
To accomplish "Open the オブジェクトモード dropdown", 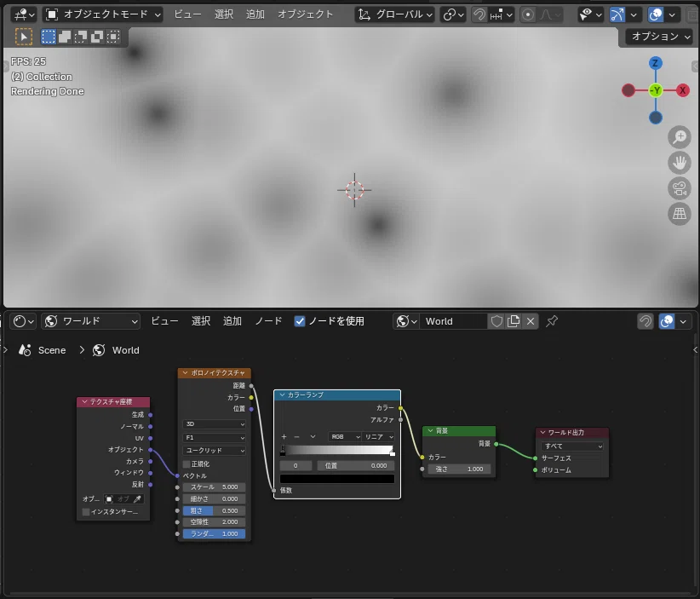I will [103, 14].
